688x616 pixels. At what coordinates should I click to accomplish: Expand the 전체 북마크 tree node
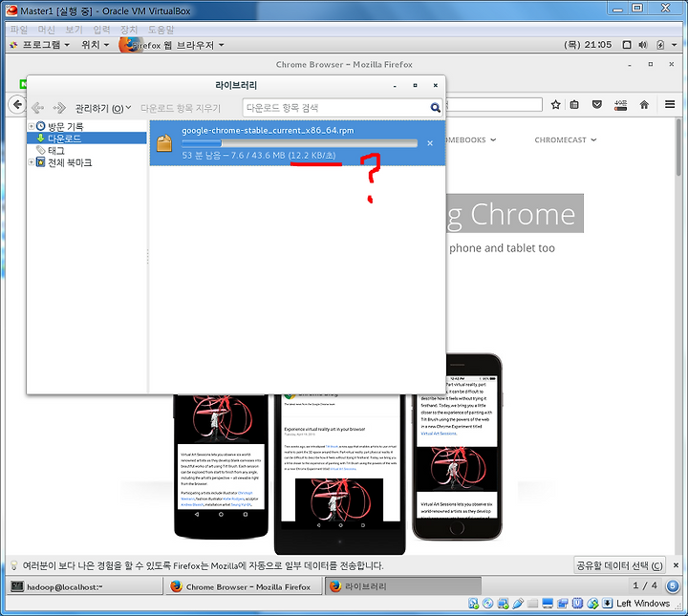click(x=32, y=162)
